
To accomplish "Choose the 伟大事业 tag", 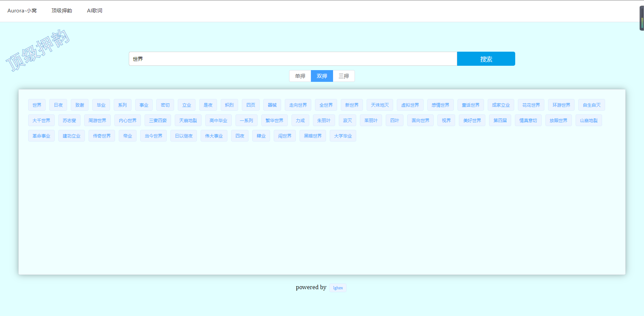I will point(214,136).
